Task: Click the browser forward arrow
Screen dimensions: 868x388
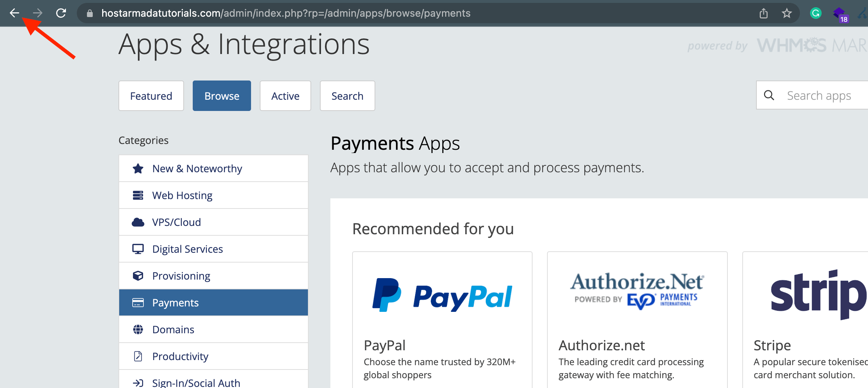Action: [37, 13]
